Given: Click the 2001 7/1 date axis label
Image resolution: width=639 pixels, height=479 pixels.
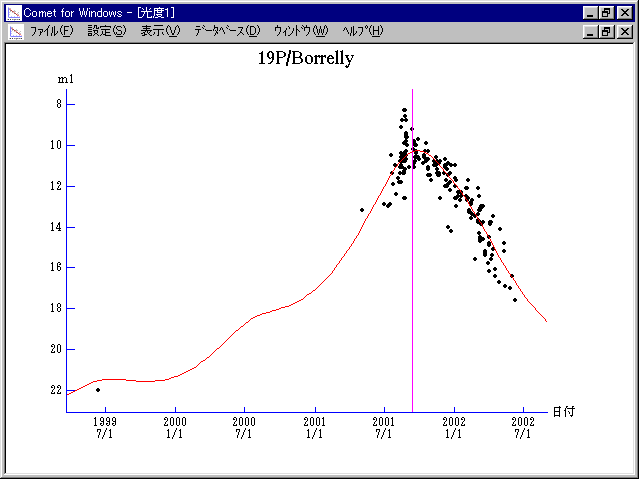Looking at the screenshot, I should pos(384,428).
